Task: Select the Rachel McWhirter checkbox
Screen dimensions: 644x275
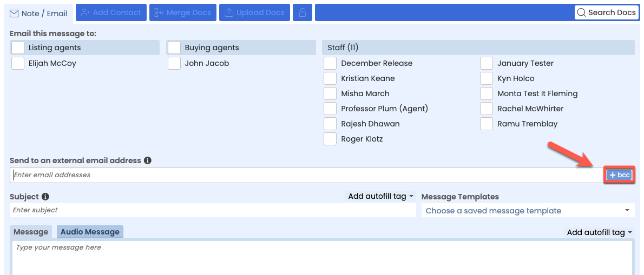Action: pos(487,109)
